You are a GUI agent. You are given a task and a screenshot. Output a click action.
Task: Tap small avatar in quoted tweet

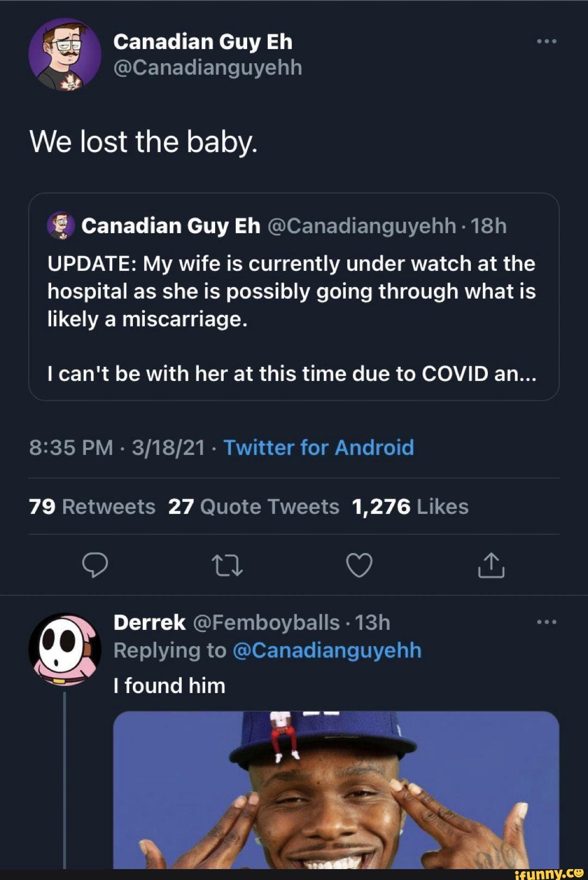61,226
